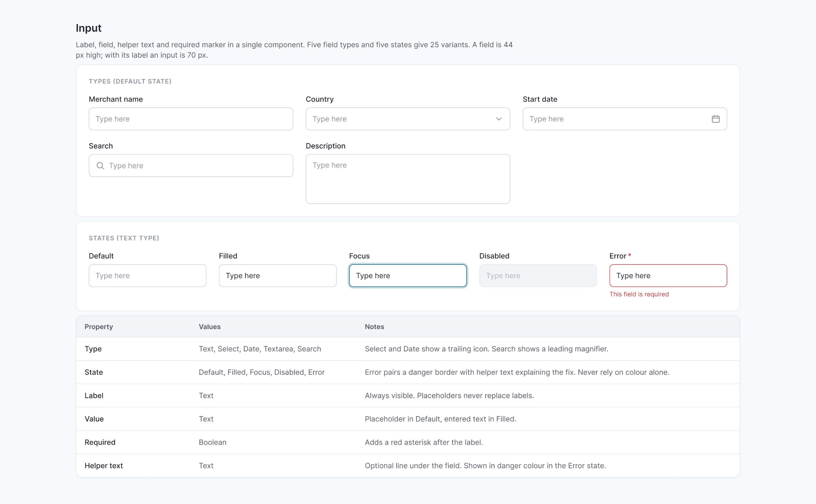Click the Default state input field

point(148,276)
